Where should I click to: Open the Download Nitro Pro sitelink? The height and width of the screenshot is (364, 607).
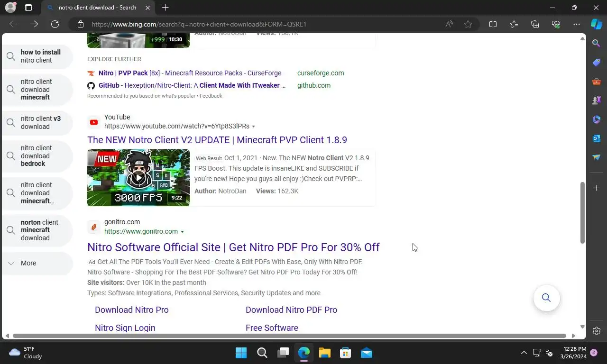tap(132, 310)
